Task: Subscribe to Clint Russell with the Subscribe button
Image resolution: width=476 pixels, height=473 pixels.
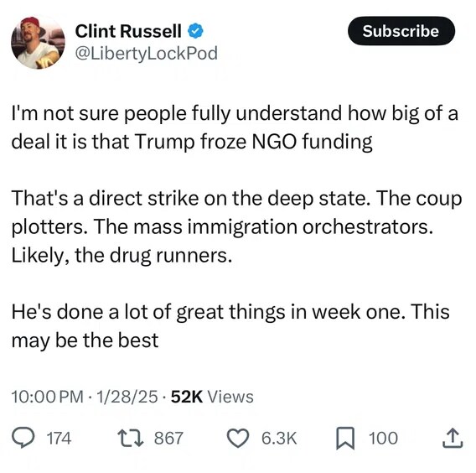Action: [401, 31]
